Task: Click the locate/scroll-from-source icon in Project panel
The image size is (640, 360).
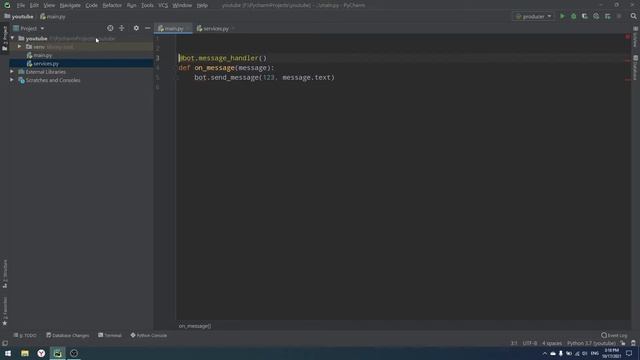Action: pyautogui.click(x=110, y=28)
